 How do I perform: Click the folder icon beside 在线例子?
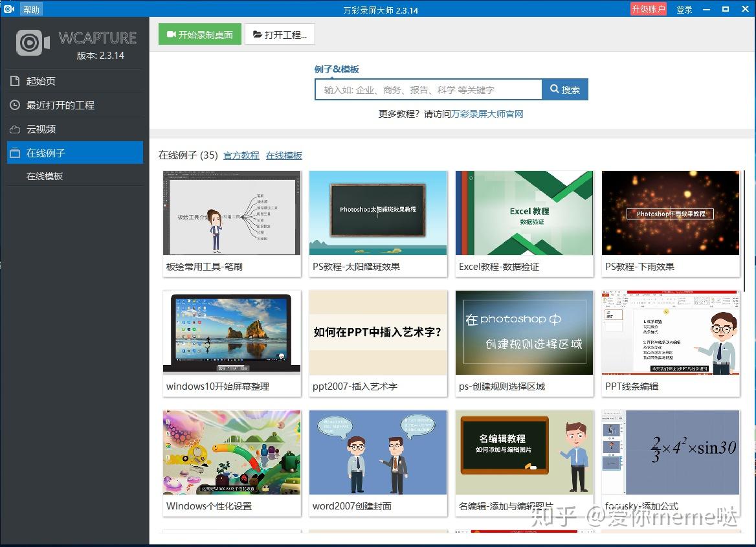[15, 153]
